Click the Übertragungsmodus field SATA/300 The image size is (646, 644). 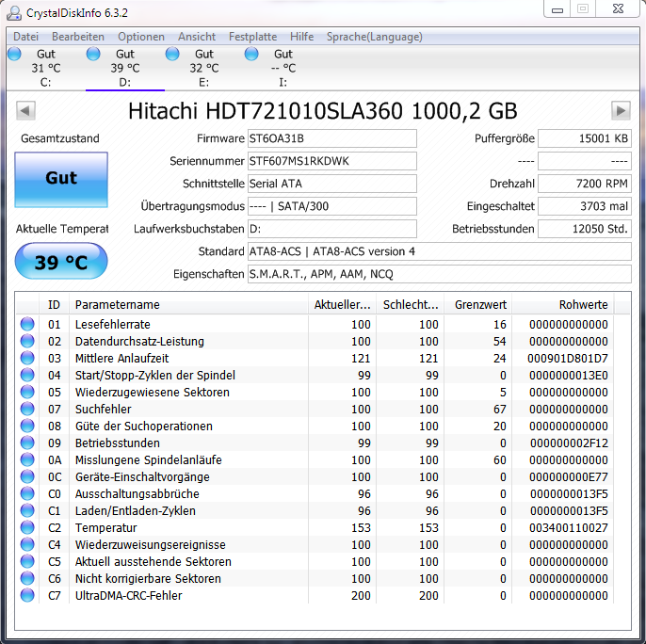coord(332,206)
